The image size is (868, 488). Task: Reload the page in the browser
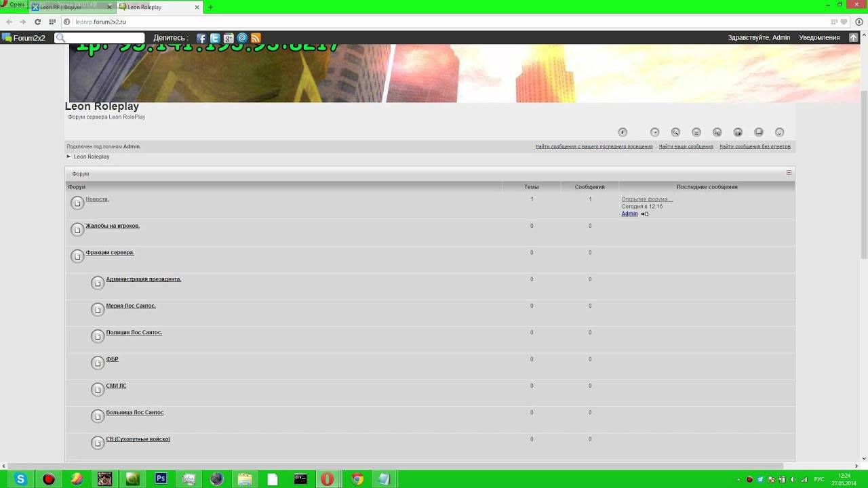click(38, 22)
